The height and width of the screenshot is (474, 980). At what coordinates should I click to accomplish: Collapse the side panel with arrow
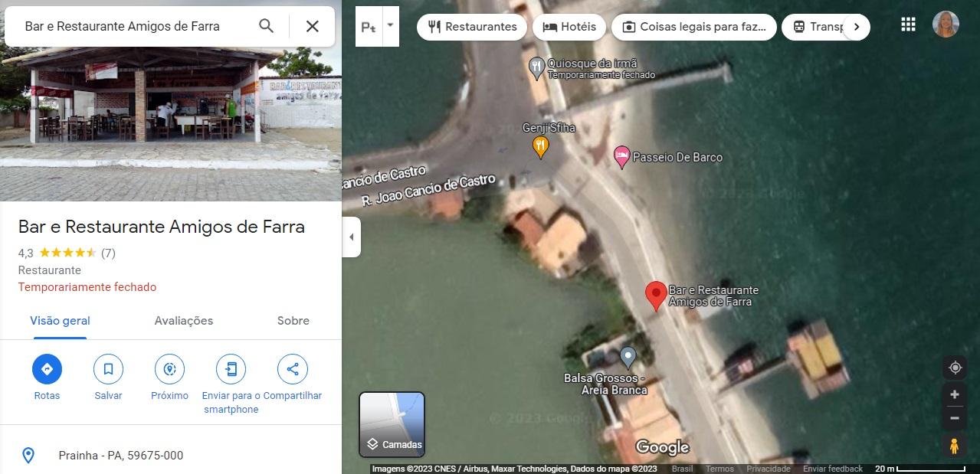[x=351, y=237]
